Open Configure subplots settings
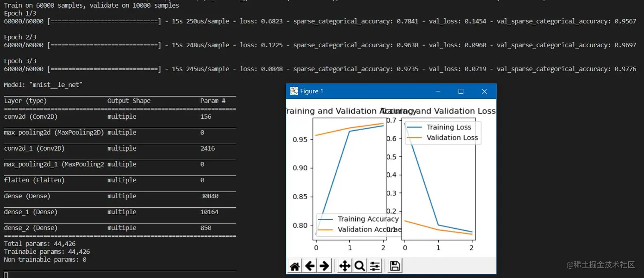This screenshot has width=644, height=278. tap(375, 267)
